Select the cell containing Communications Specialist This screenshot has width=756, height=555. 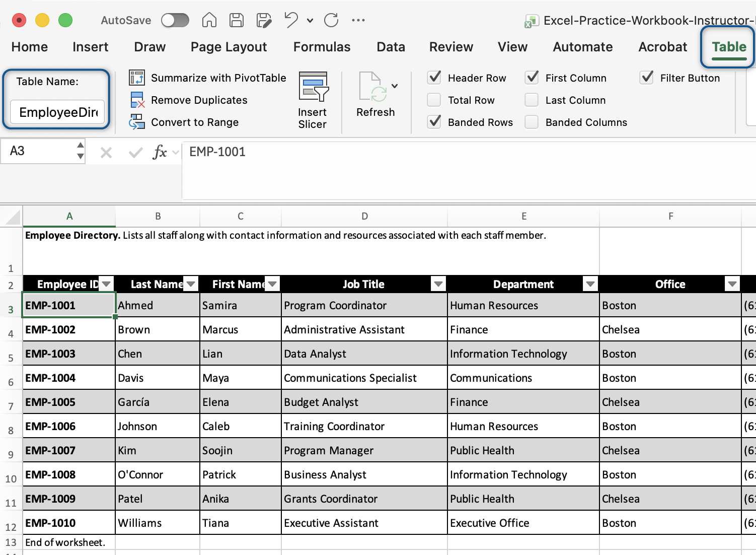[x=364, y=378]
